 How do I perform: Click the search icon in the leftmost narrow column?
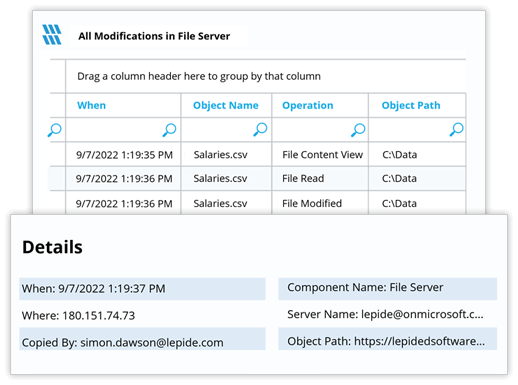coord(54,130)
